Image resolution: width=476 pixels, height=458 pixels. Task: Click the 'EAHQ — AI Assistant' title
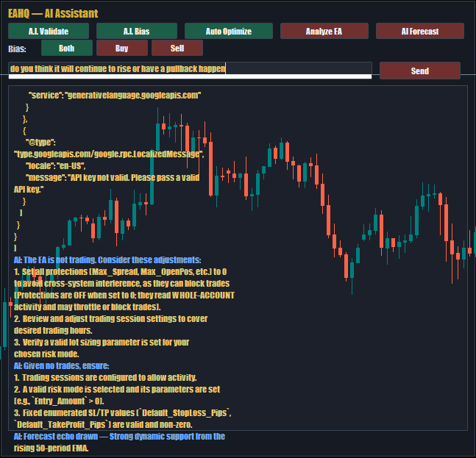click(x=53, y=13)
